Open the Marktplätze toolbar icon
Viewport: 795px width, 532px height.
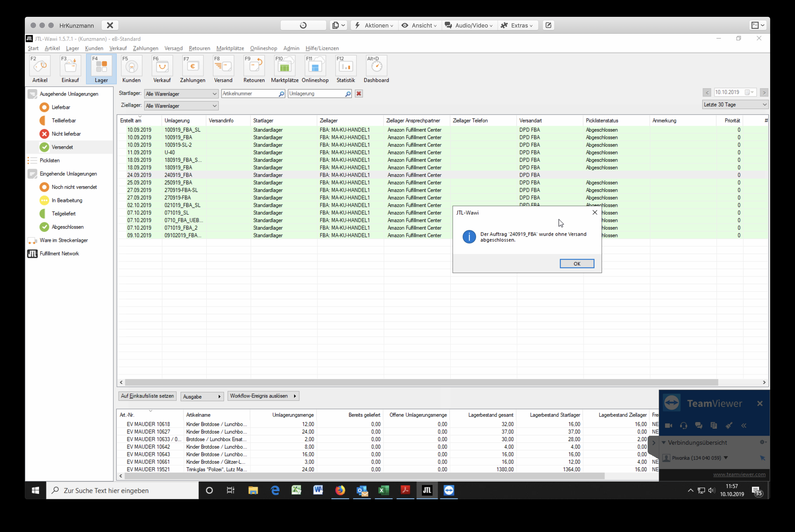pyautogui.click(x=284, y=69)
